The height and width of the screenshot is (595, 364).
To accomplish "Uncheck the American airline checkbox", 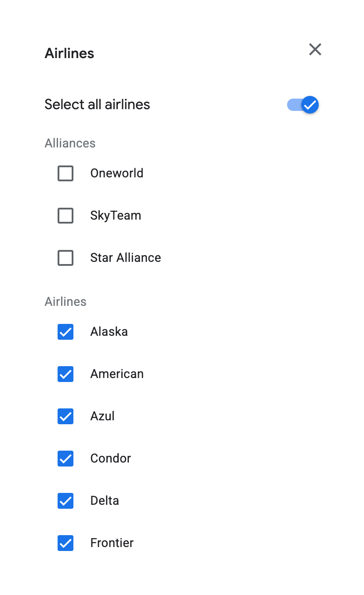I will tap(66, 374).
